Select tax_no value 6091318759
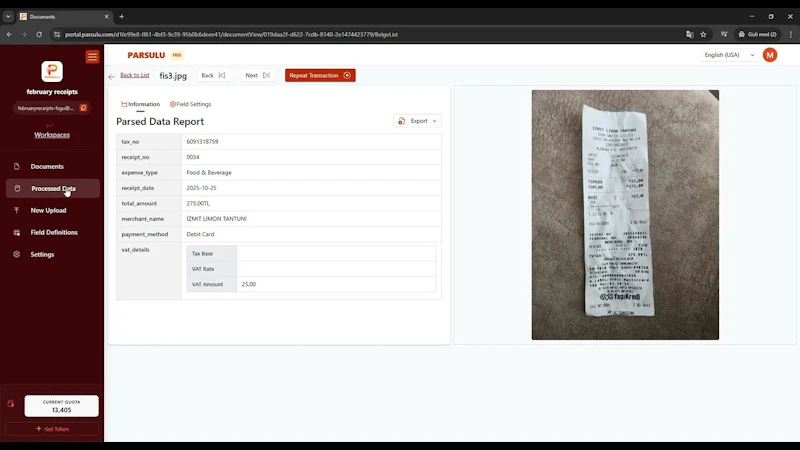Screen dimensions: 800x450 pyautogui.click(x=202, y=141)
